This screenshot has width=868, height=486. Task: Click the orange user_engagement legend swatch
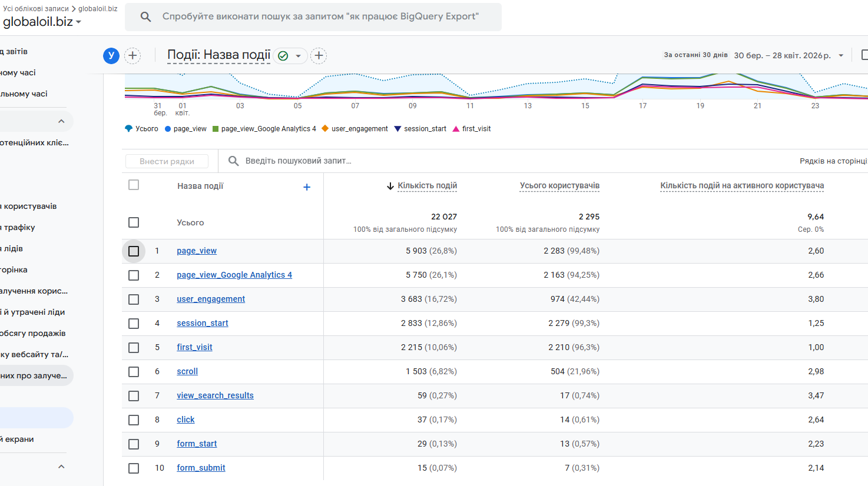(x=324, y=129)
